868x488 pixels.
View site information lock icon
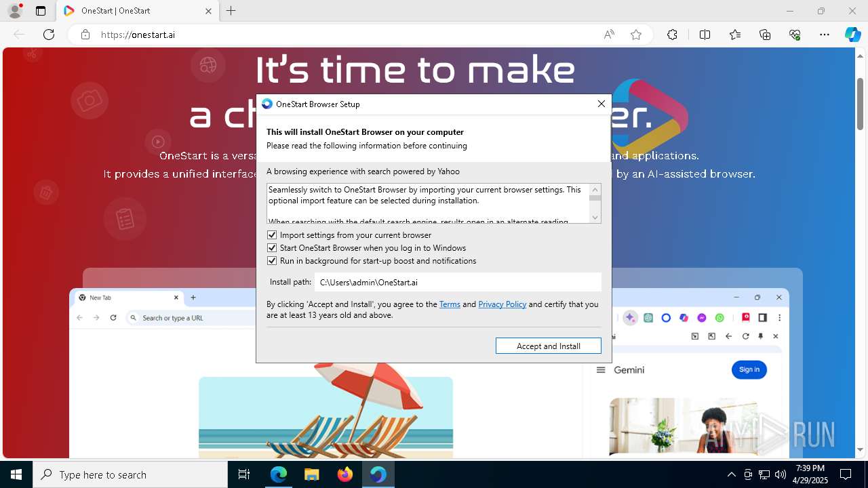click(x=85, y=35)
